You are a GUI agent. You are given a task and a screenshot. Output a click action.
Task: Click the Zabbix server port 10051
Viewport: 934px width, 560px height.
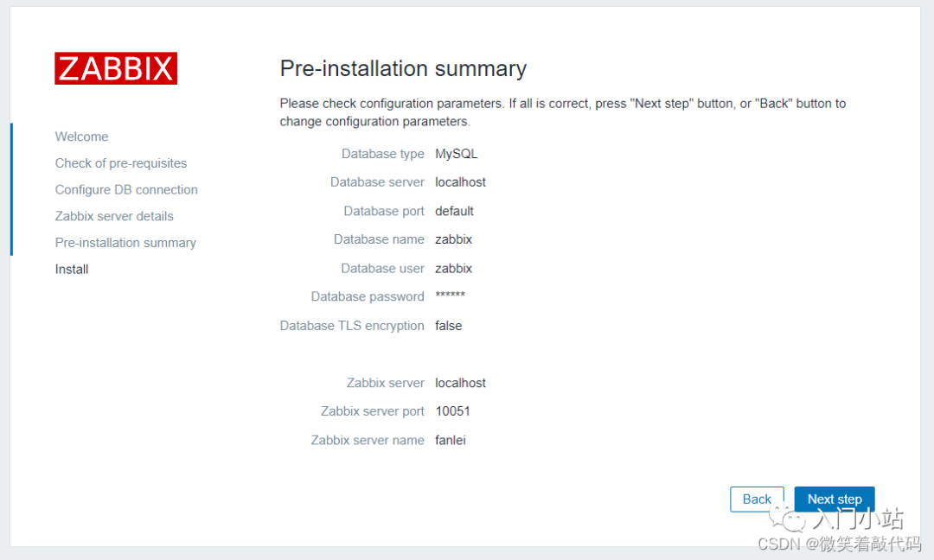point(452,411)
